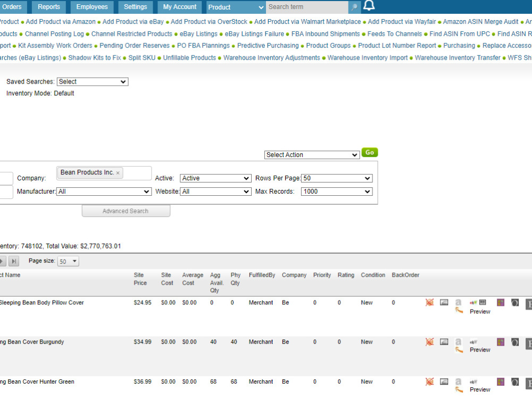The width and height of the screenshot is (532, 399).
Task: Click the green Go button
Action: [370, 152]
